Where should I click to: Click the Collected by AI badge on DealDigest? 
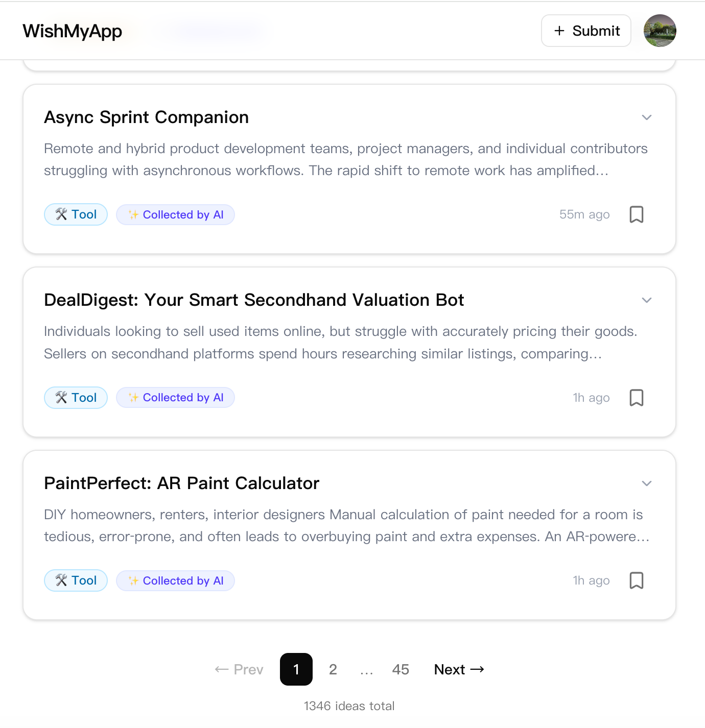[175, 397]
